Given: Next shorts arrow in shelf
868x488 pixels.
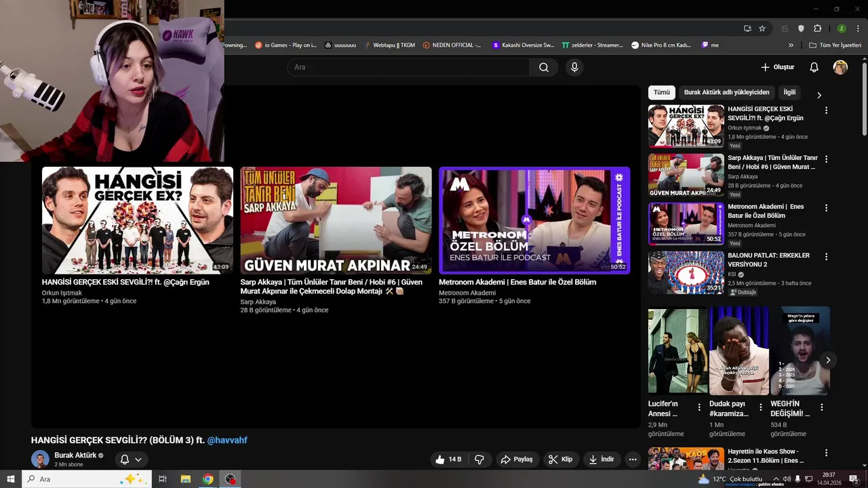Looking at the screenshot, I should pyautogui.click(x=827, y=360).
